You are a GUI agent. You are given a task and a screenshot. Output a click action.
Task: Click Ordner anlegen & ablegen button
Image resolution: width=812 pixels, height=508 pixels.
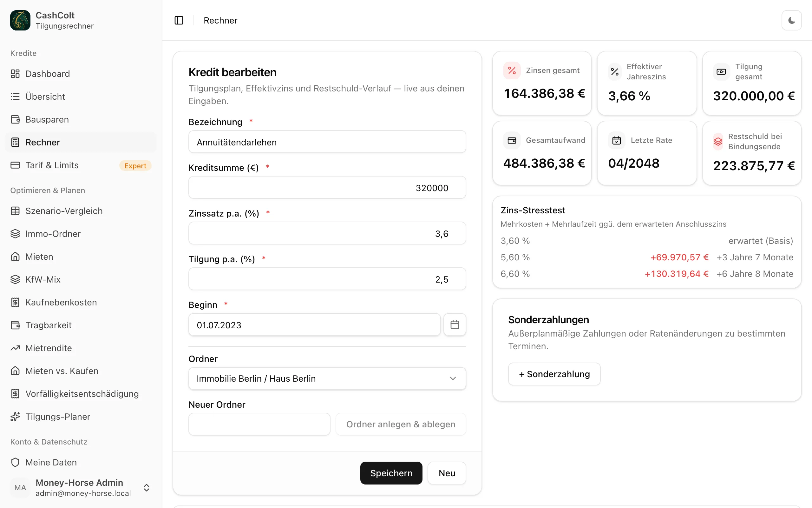[x=401, y=424]
